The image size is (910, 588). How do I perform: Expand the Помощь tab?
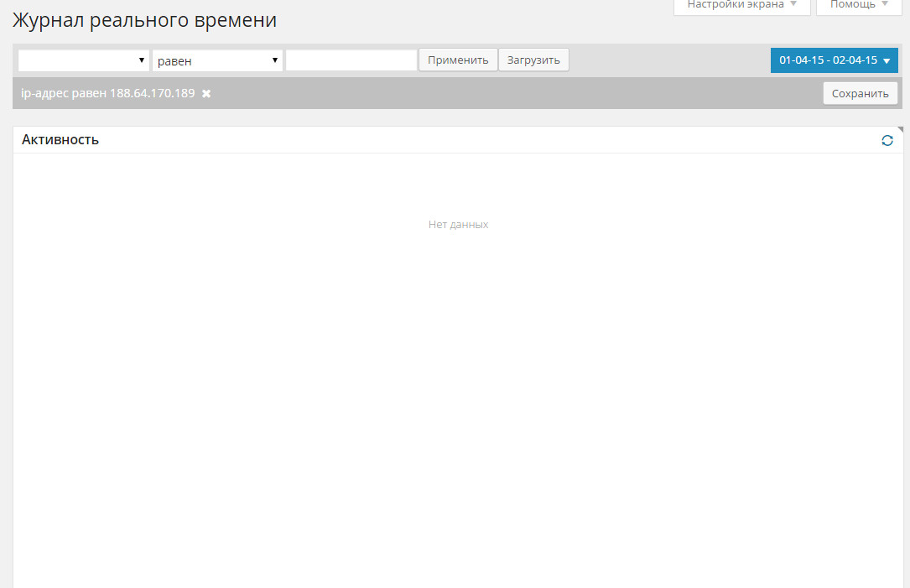[859, 5]
